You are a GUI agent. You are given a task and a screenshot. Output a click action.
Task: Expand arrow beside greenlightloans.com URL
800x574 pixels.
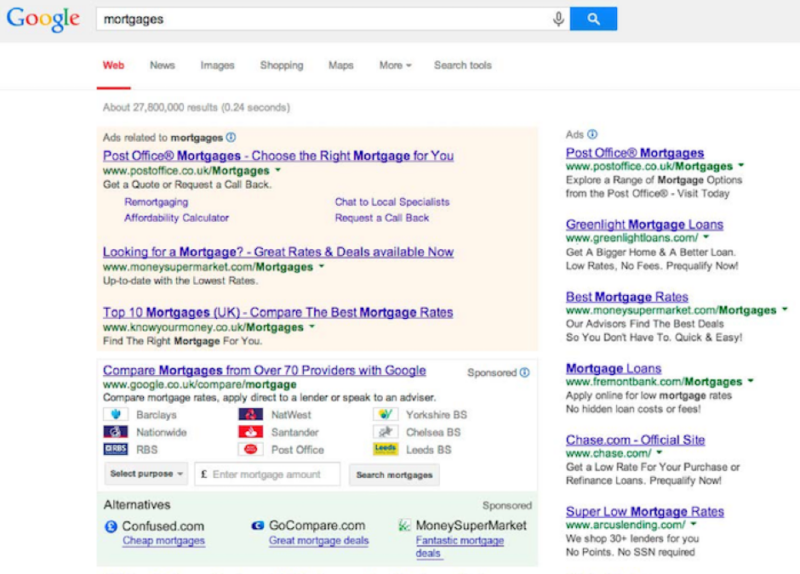[706, 237]
